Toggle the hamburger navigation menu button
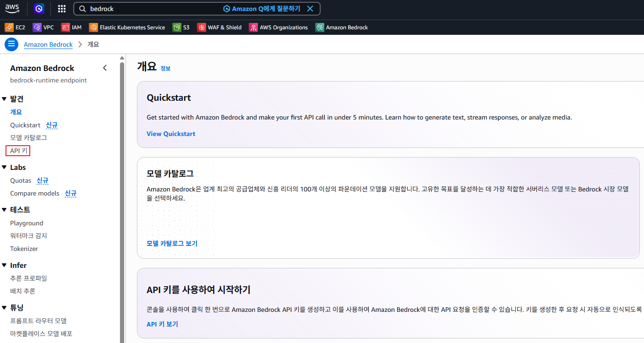 (x=11, y=44)
